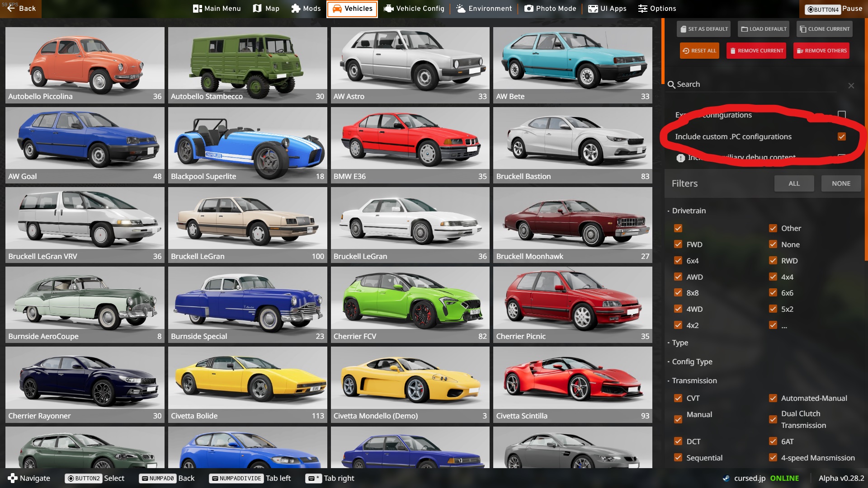Click the NUMPAD0 Back hint

coord(166,478)
